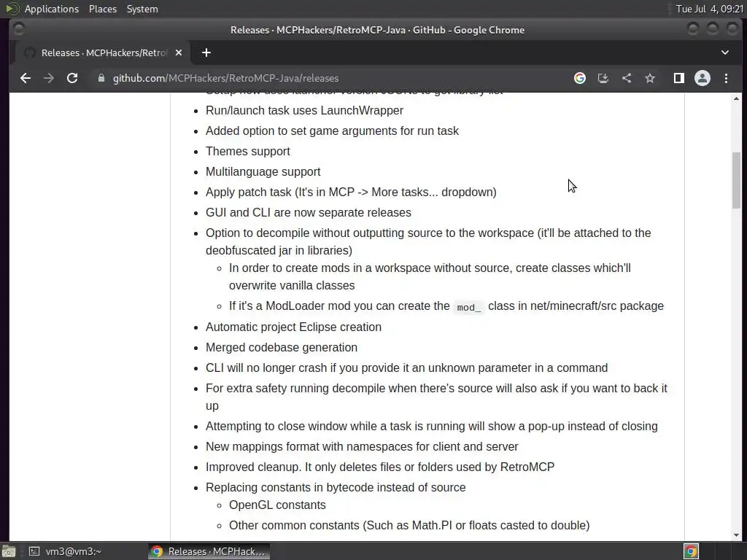Screen dimensions: 747x560
Task: Bookmark this page with the star icon
Action: [x=650, y=78]
